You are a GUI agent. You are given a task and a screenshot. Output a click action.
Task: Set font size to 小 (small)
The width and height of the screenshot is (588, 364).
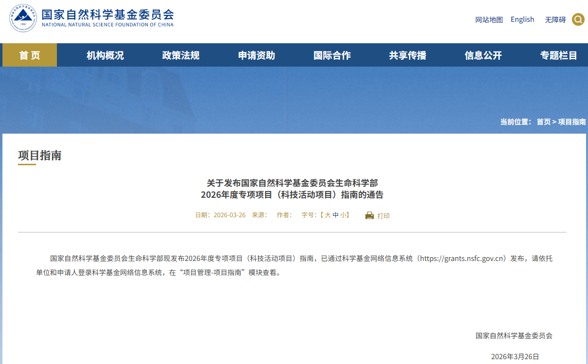[x=343, y=215]
